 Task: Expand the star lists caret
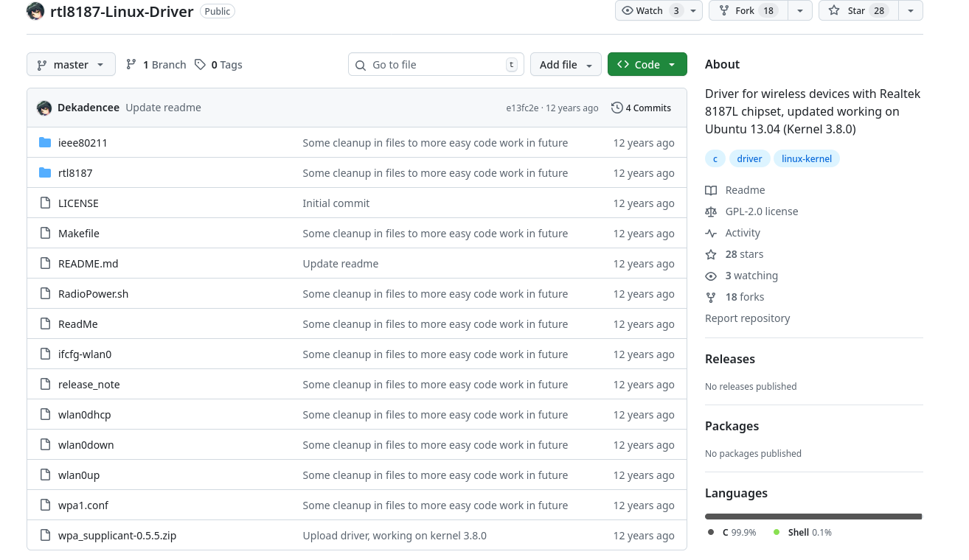[911, 10]
